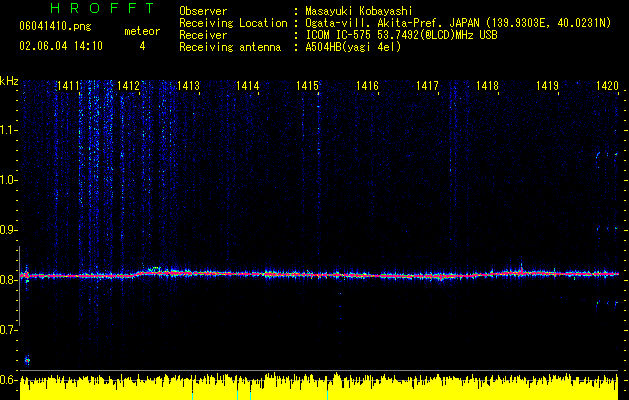629x400 pixels.
Task: Click the 1415 time marker
Action: 307,85
